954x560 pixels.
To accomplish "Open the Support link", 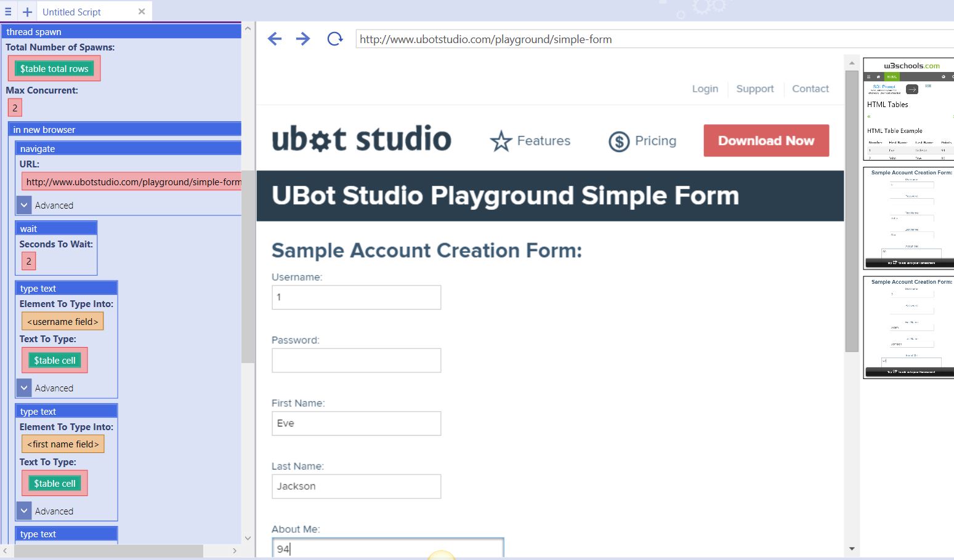I will pos(754,89).
